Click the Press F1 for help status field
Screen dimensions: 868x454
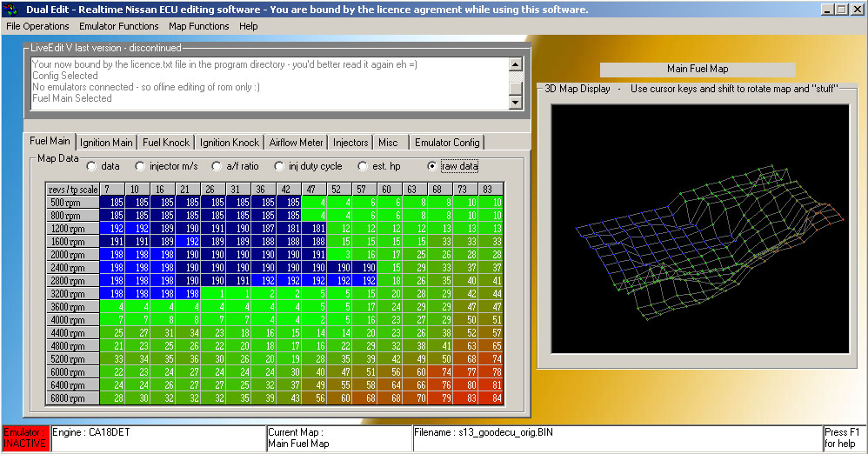(844, 438)
